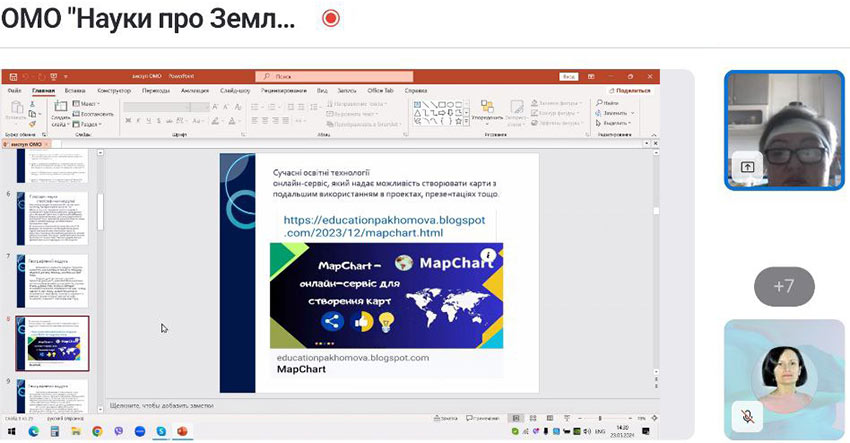Open Google Chrome from the taskbar
This screenshot has width=850, height=443.
pyautogui.click(x=97, y=432)
